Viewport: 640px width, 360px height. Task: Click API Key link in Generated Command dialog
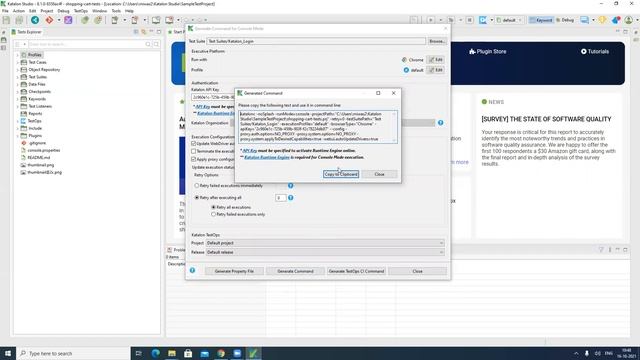coord(249,151)
